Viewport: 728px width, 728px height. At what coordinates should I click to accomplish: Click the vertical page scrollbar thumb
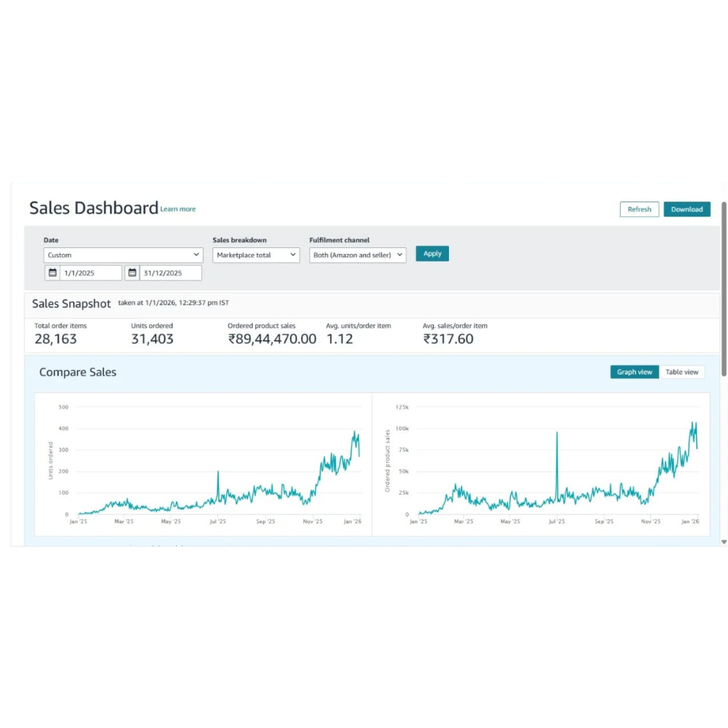[724, 290]
